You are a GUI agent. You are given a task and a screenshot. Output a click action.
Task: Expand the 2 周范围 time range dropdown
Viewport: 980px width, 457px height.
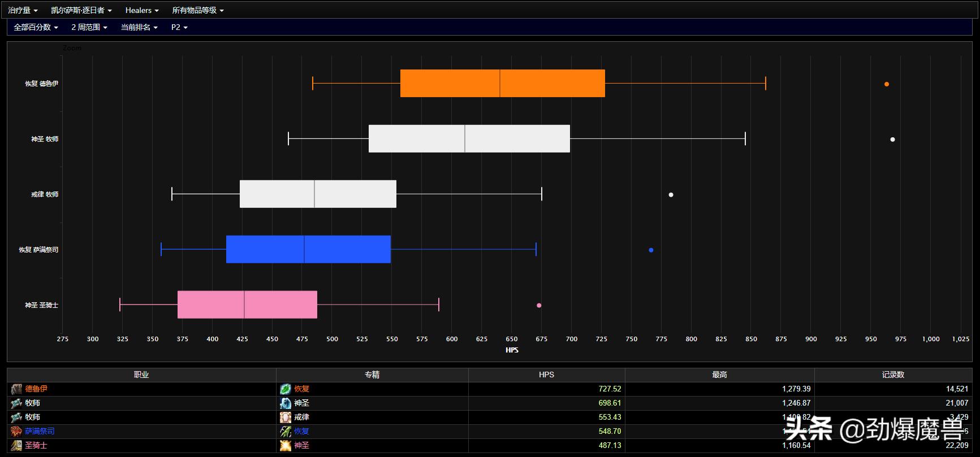click(x=89, y=27)
